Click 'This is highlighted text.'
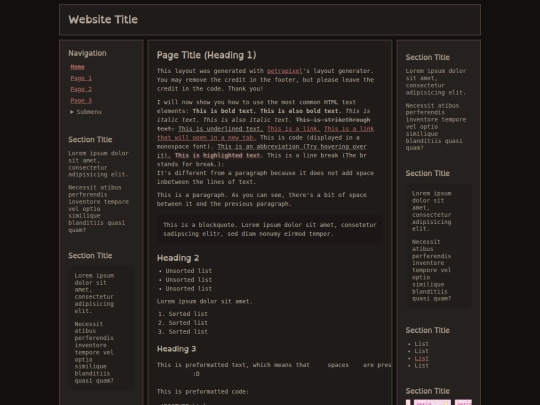540x405 pixels. [219, 156]
